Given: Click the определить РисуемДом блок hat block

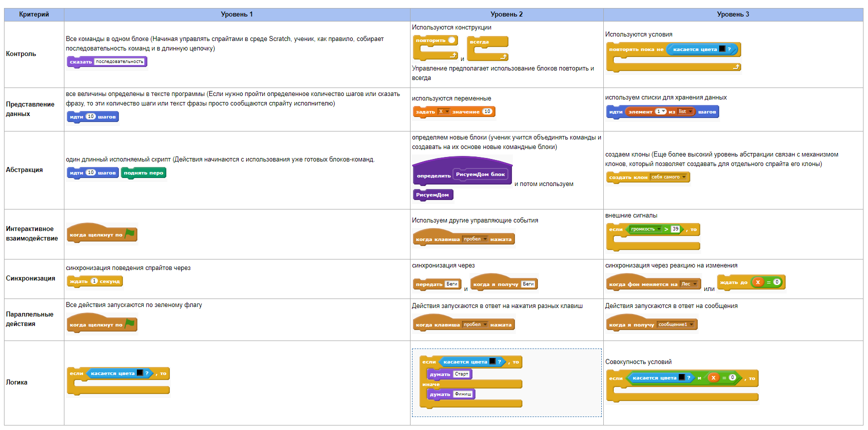Looking at the screenshot, I should click(x=461, y=174).
